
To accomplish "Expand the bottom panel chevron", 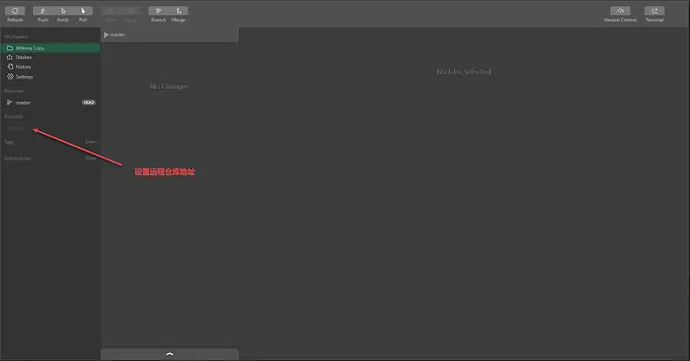I will (x=170, y=354).
